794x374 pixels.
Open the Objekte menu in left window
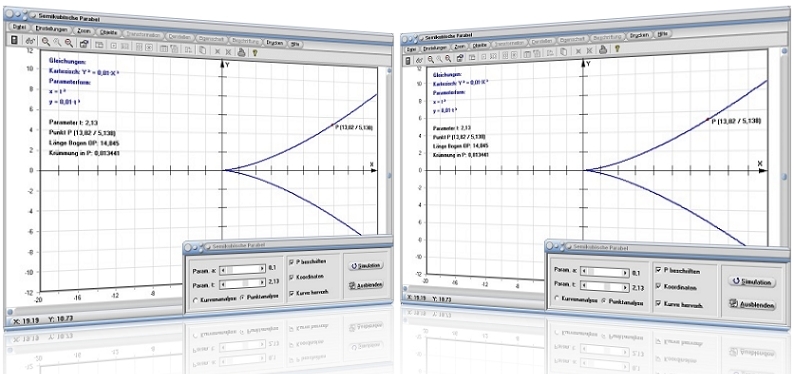click(108, 33)
